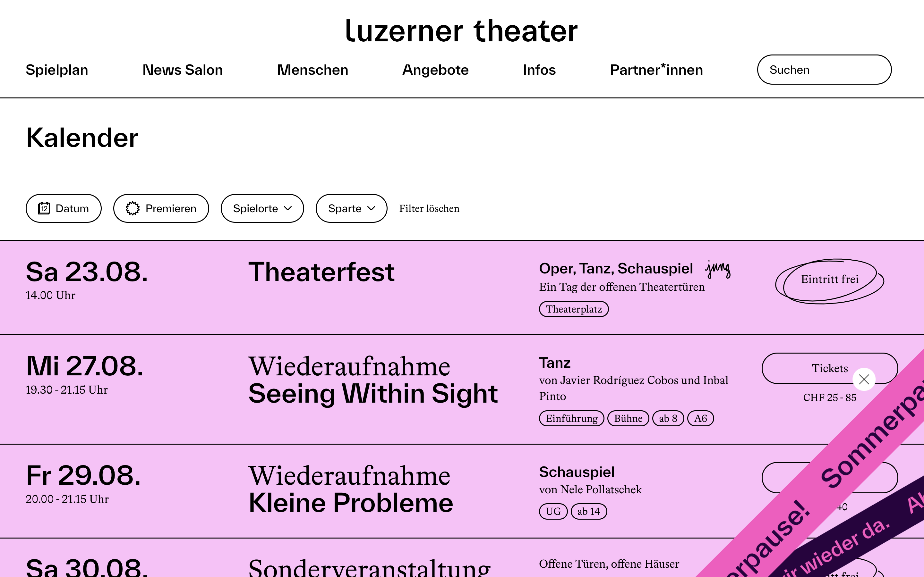Toggle the Premieren filter
The image size is (924, 577).
(x=161, y=208)
